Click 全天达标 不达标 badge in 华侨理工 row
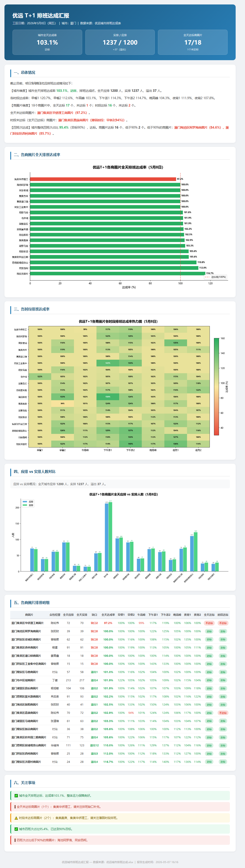Screen dimensions: 245x868 coord(209,623)
